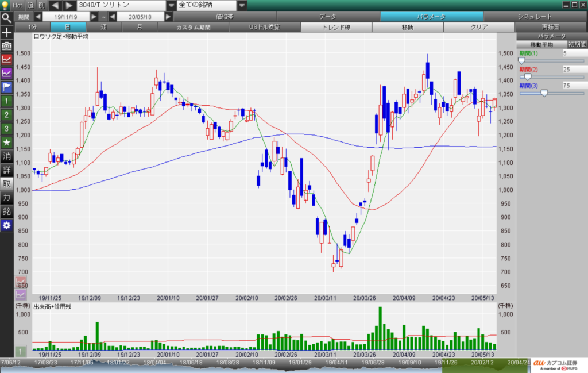Open the シミュレート tab
Image resolution: width=588 pixels, height=373 pixels.
(550, 17)
